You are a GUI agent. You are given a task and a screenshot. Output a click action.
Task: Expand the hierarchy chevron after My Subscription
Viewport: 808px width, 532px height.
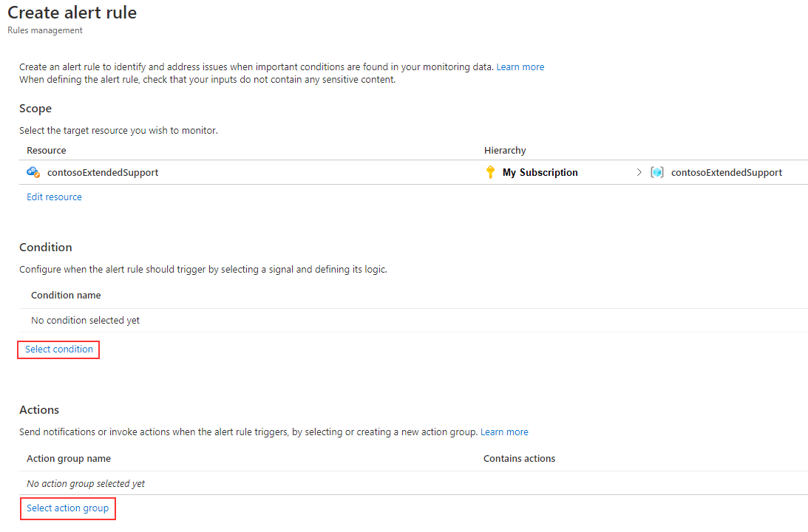[639, 172]
